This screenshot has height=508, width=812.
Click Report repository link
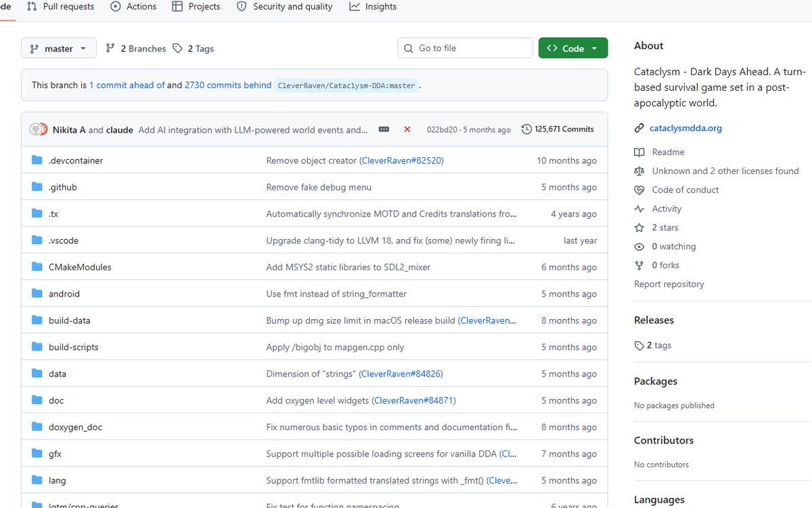(x=669, y=284)
